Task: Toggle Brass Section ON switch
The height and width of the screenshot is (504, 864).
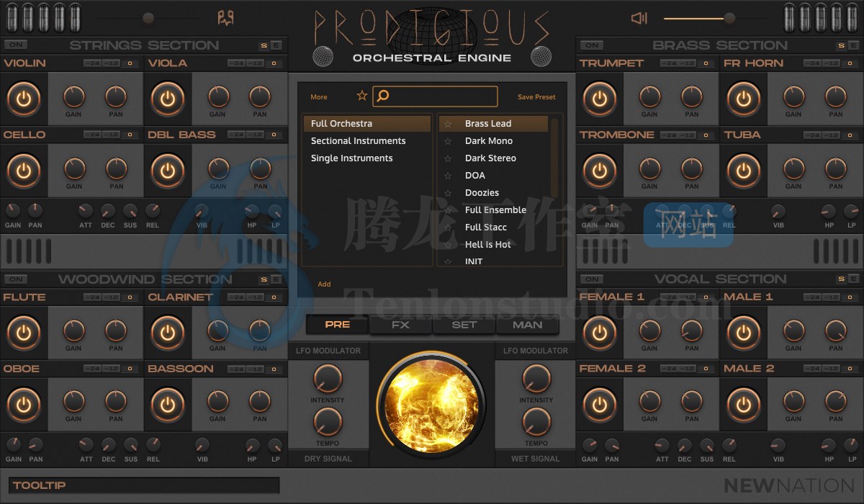Action: [592, 45]
